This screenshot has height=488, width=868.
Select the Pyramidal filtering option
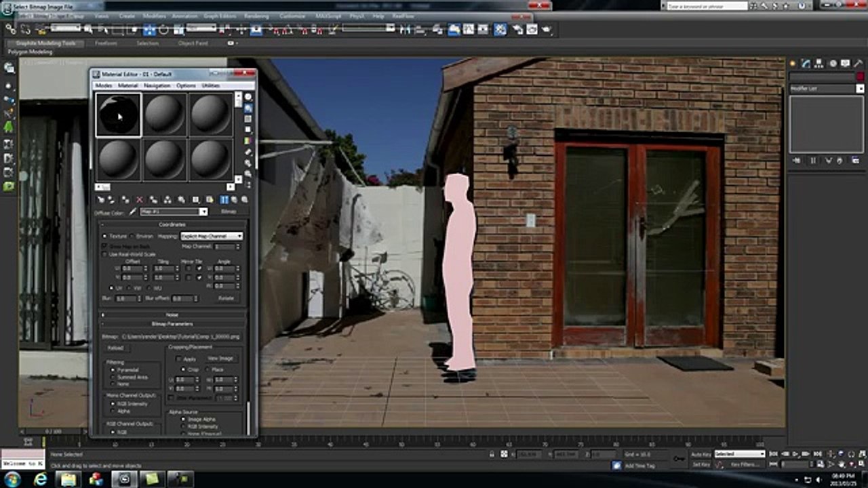click(x=113, y=370)
